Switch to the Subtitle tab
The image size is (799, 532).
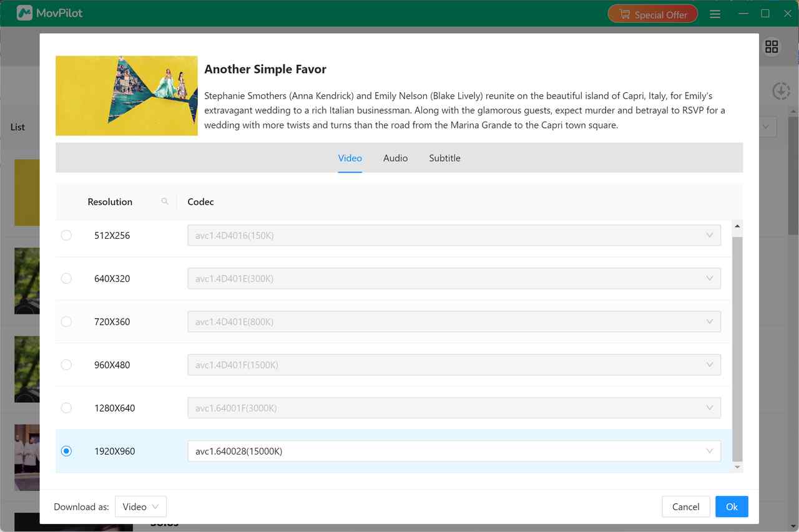point(444,158)
